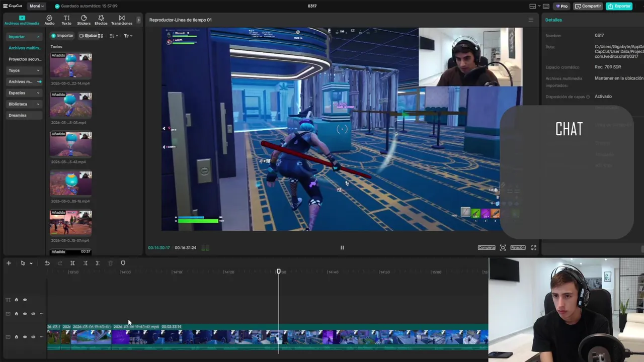Expand the Archivos m... sidebar section

coord(24,81)
